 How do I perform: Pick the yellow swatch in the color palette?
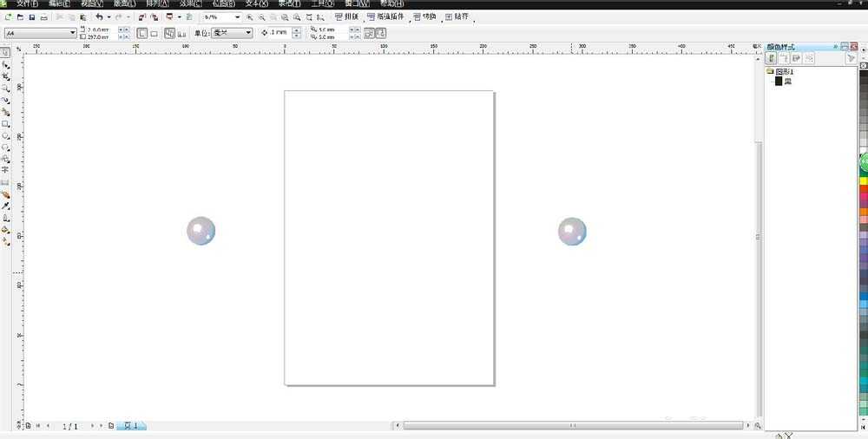pos(864,180)
